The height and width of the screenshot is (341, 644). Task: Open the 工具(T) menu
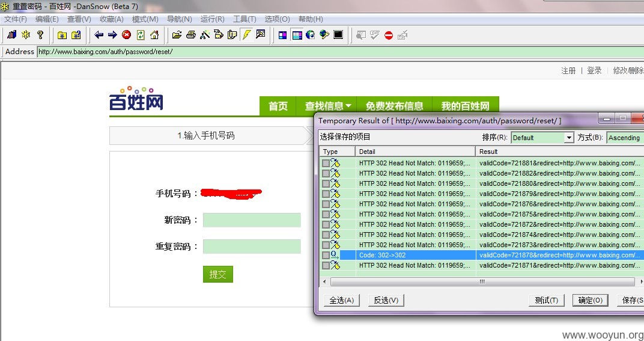click(x=245, y=19)
